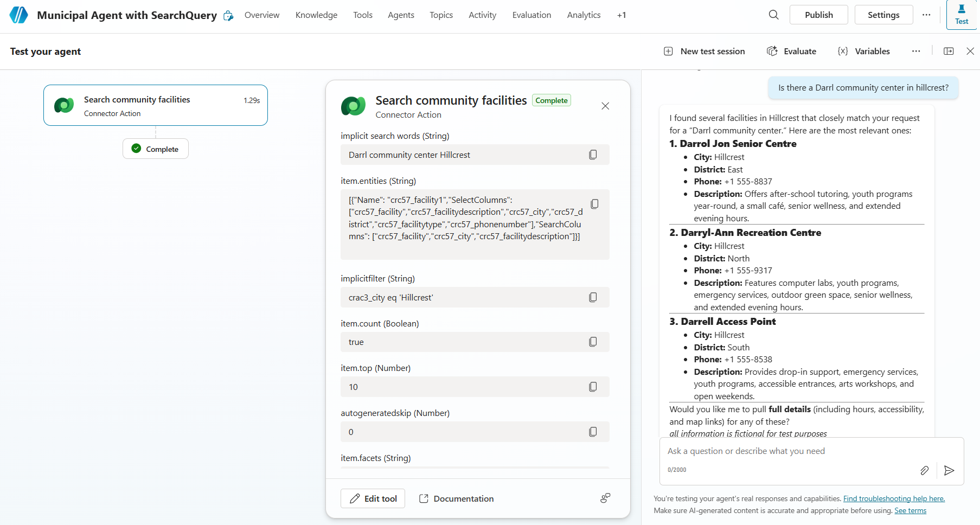This screenshot has width=980, height=525.
Task: Copy the implicitfilter string value
Action: pyautogui.click(x=593, y=297)
